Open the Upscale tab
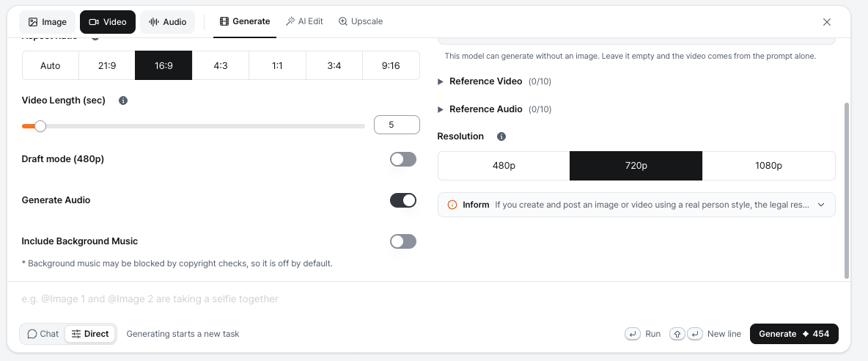The height and width of the screenshot is (361, 868). pos(361,21)
